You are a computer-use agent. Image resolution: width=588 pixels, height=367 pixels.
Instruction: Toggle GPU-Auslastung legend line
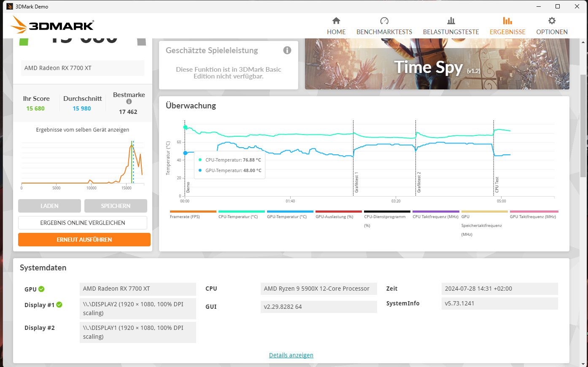tap(339, 215)
